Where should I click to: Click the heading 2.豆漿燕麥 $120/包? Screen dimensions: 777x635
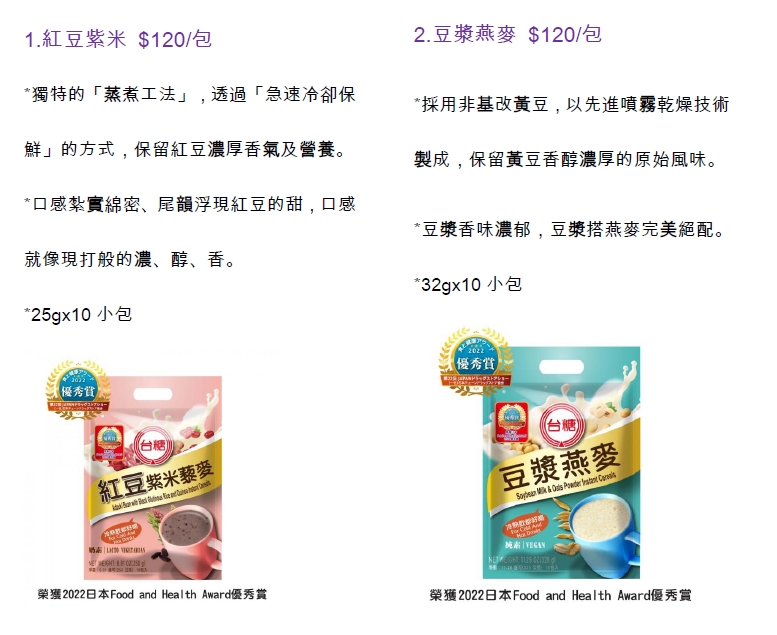(508, 34)
